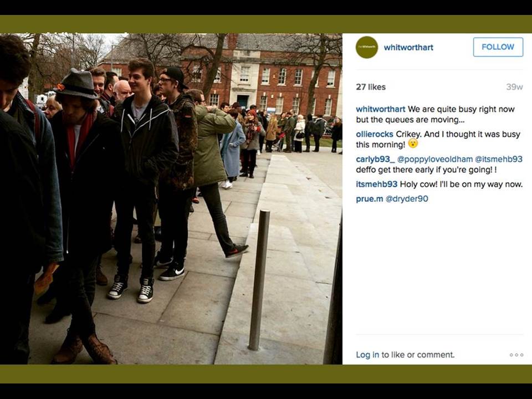Open ollierocks commenter profile

coord(375,134)
